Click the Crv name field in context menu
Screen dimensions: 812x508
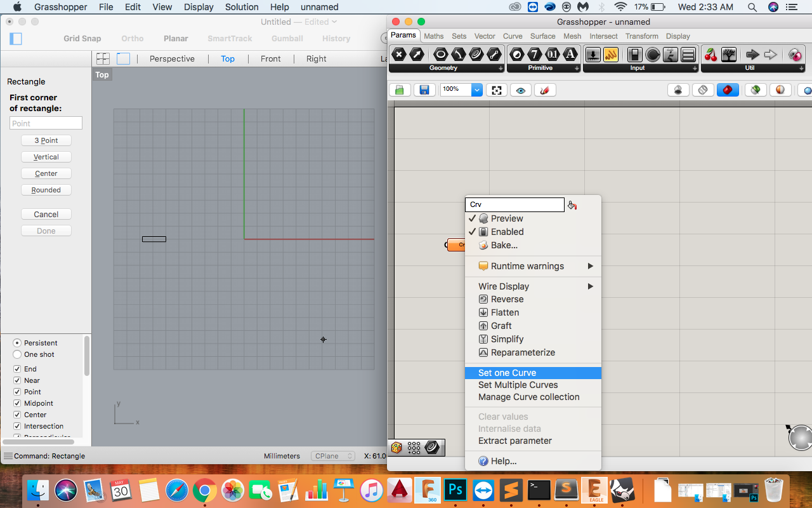[x=514, y=204]
